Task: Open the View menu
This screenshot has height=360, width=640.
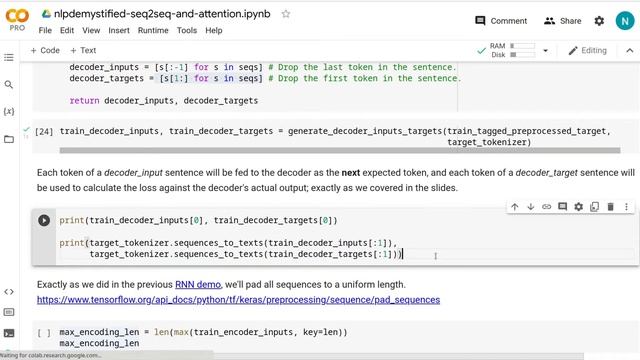Action: [91, 30]
